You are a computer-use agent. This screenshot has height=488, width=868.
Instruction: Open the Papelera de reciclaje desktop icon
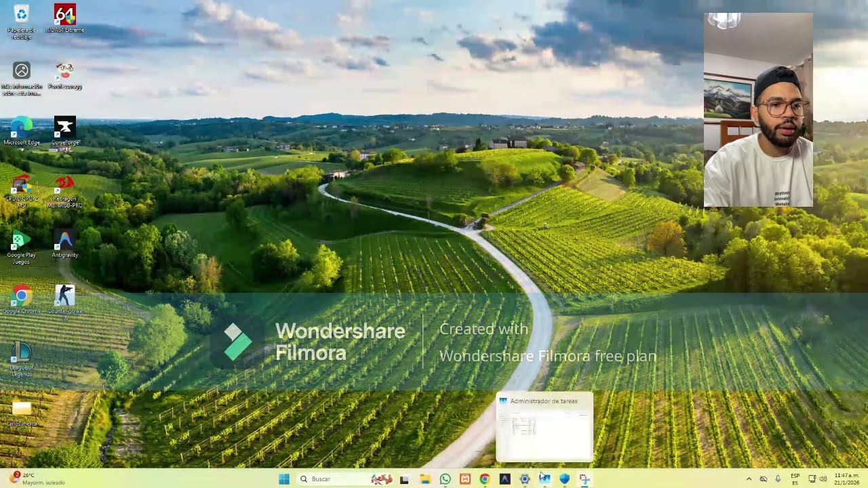[22, 20]
